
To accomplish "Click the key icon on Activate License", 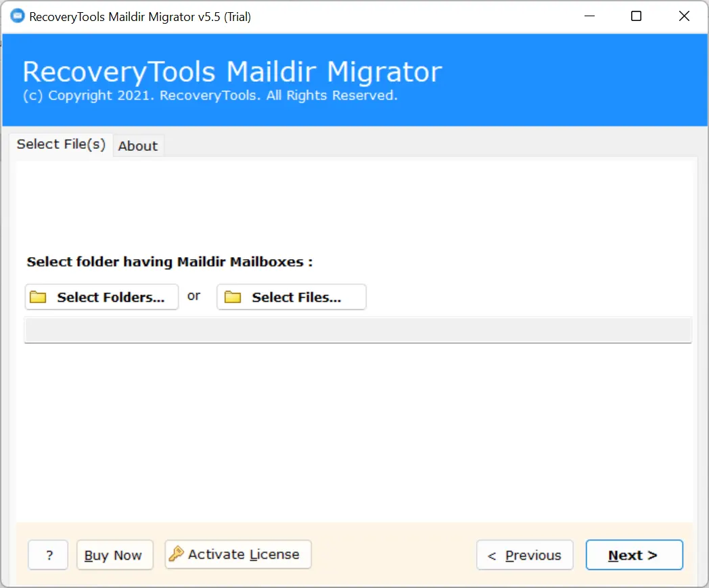I will 176,554.
